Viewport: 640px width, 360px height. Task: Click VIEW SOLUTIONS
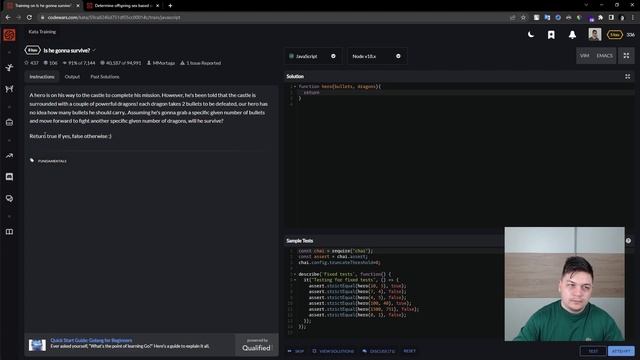pyautogui.click(x=333, y=351)
